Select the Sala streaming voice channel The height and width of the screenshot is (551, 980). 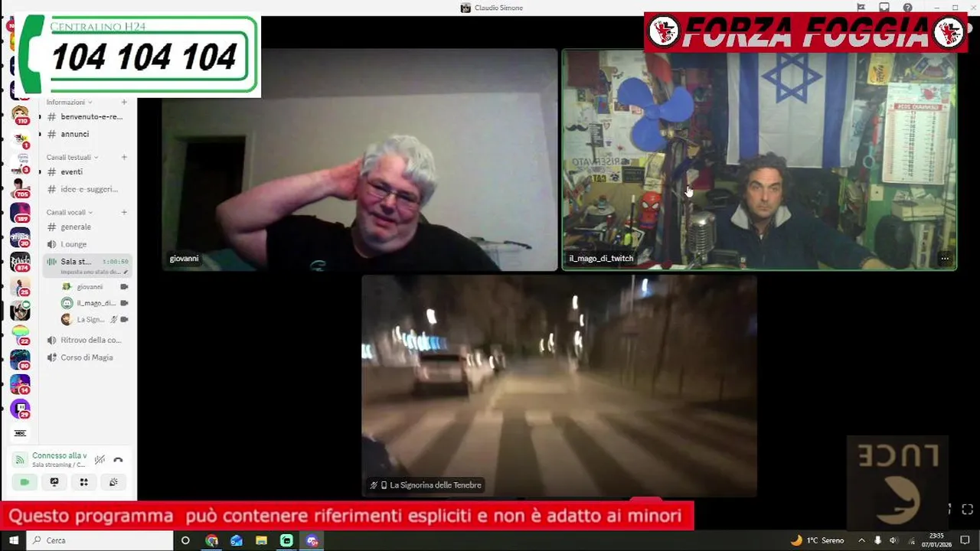88,265
